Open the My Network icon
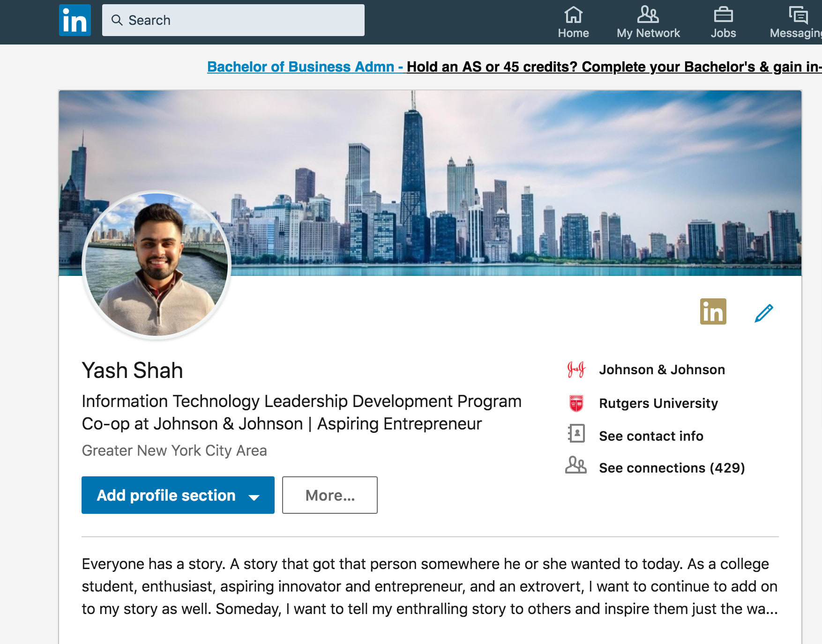Viewport: 822px width, 644px height. coord(648,15)
